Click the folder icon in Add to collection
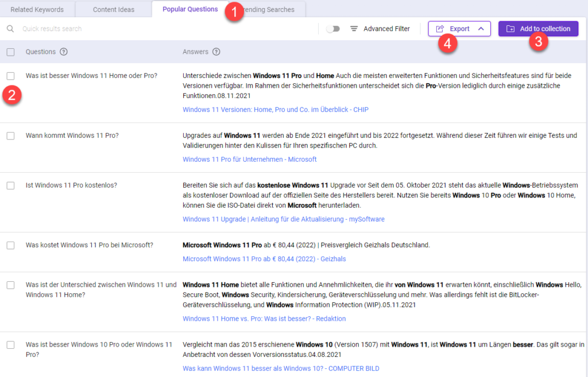588x377 pixels. coord(510,29)
